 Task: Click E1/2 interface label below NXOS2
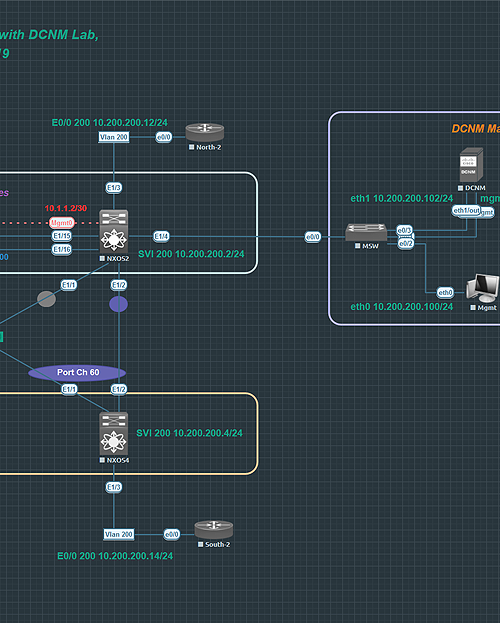118,285
